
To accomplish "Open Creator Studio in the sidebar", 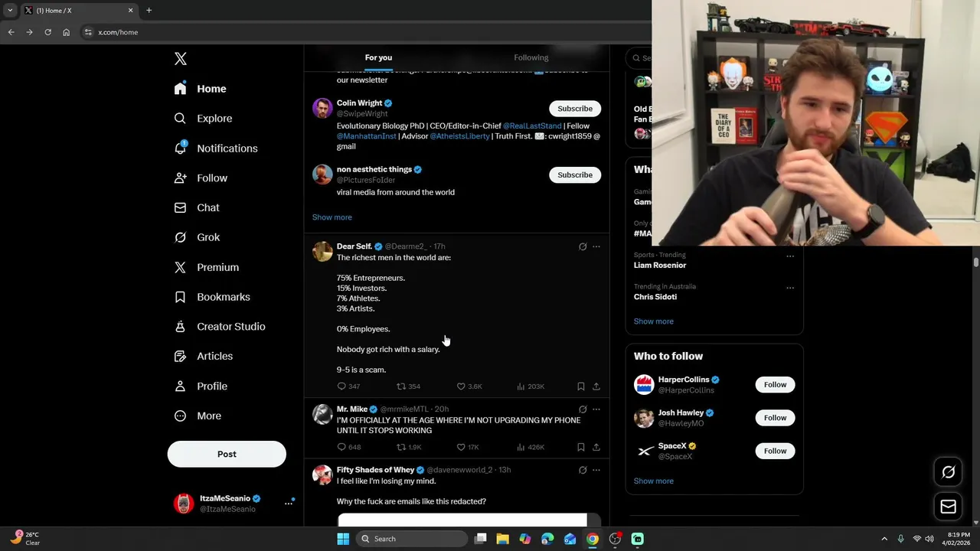I will (220, 326).
